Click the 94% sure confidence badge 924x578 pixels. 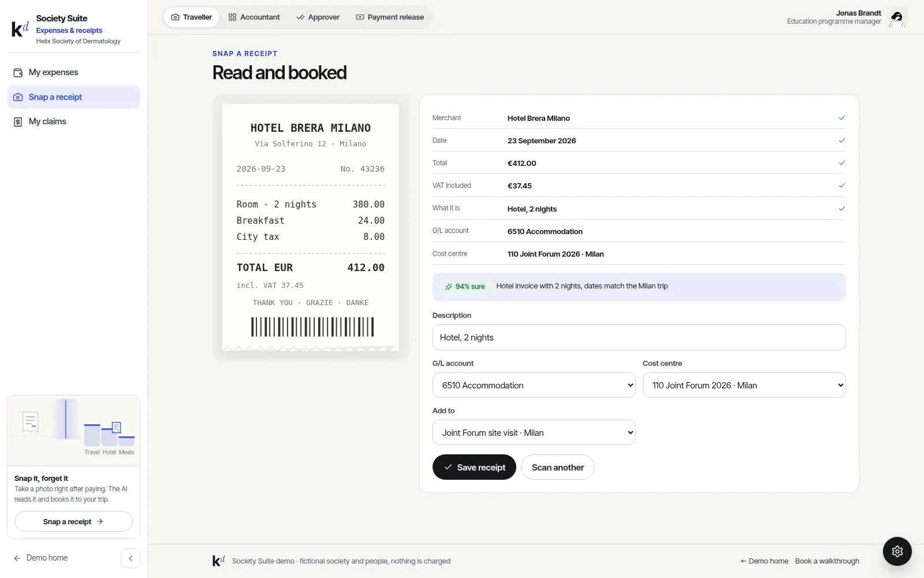pos(465,287)
